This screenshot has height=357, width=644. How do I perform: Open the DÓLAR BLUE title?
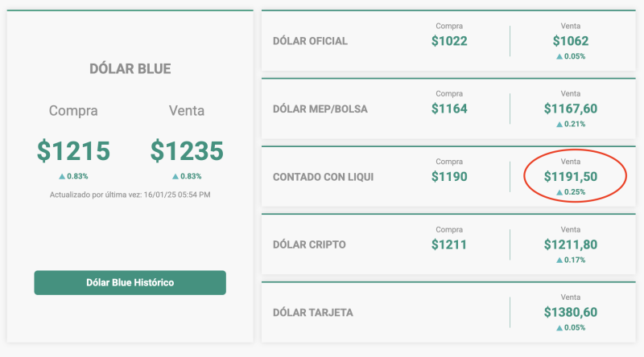130,69
